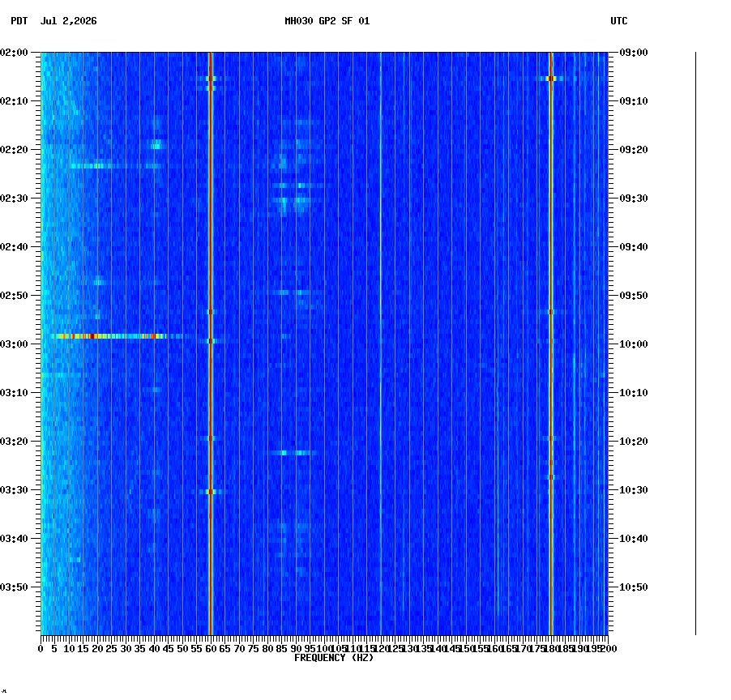731x700 pixels.
Task: Click the 02:20 PDT time label
Action: [14, 150]
